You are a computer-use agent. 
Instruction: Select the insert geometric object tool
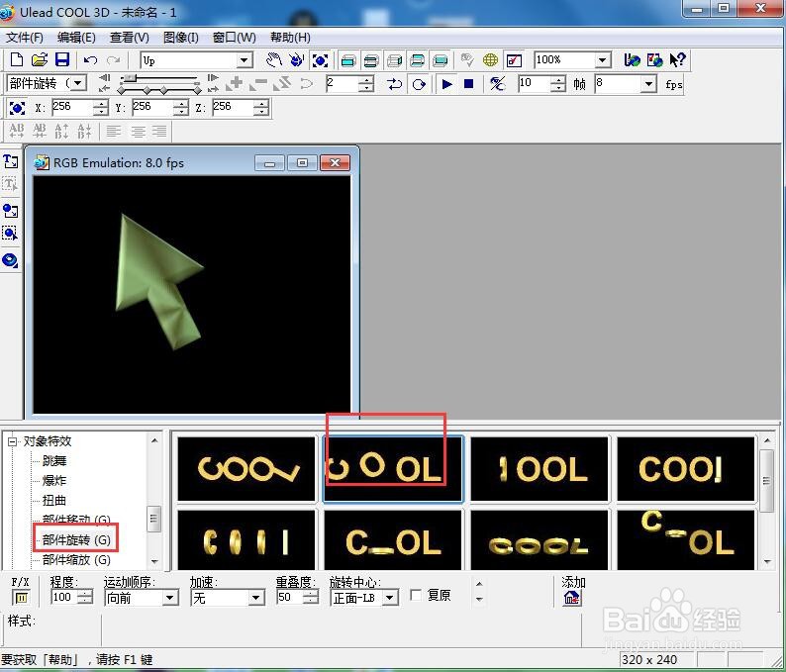click(x=11, y=260)
